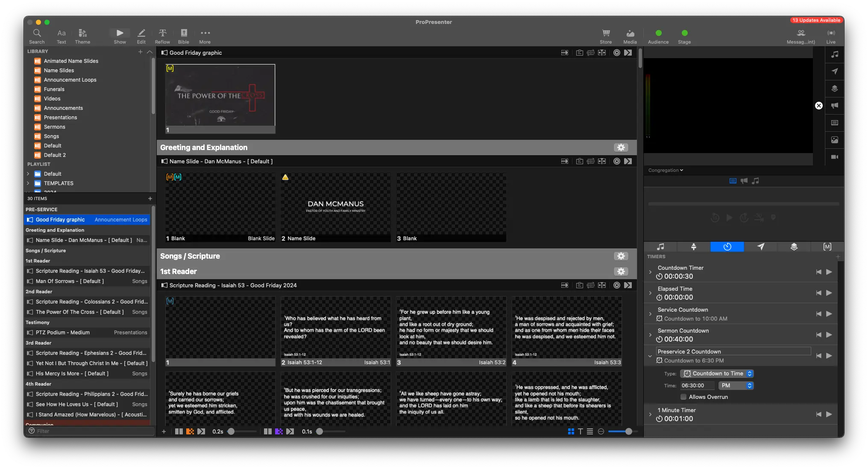Switch to grid view of slides
The image size is (868, 469).
coord(571,431)
